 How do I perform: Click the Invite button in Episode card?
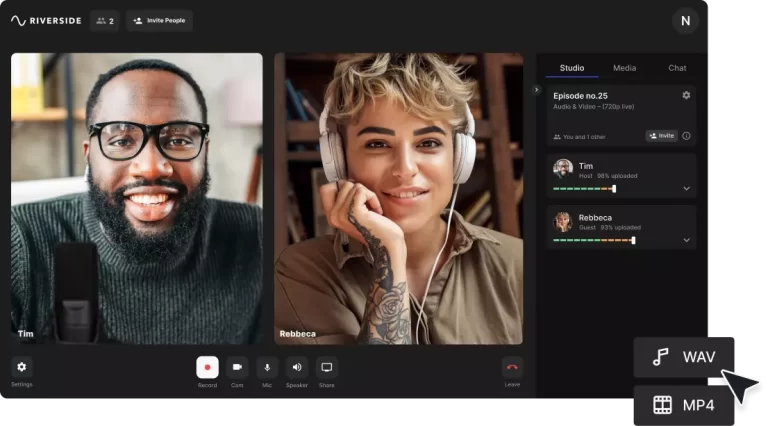click(x=661, y=136)
